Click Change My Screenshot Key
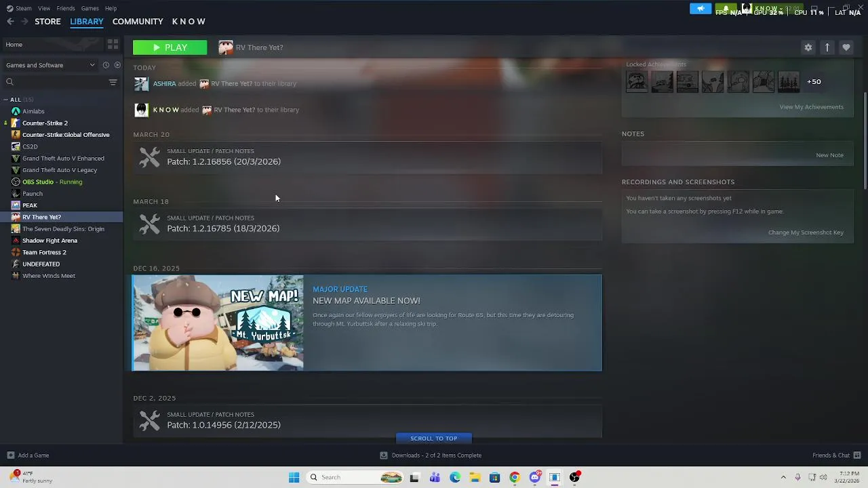Viewport: 868px width, 488px height. click(x=806, y=232)
